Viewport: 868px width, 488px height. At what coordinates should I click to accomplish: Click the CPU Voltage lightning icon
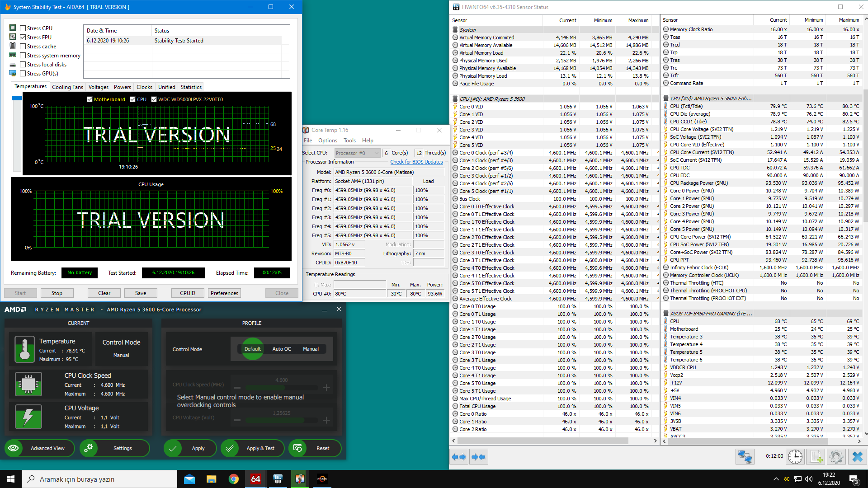click(28, 417)
